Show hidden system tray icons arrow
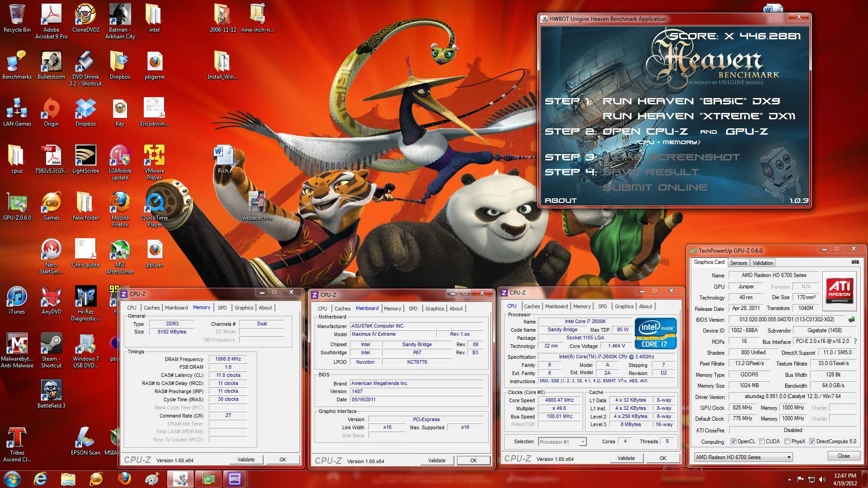 (790, 479)
